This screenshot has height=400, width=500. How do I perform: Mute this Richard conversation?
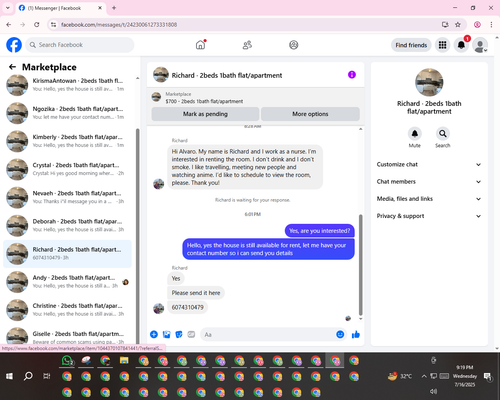(x=415, y=134)
